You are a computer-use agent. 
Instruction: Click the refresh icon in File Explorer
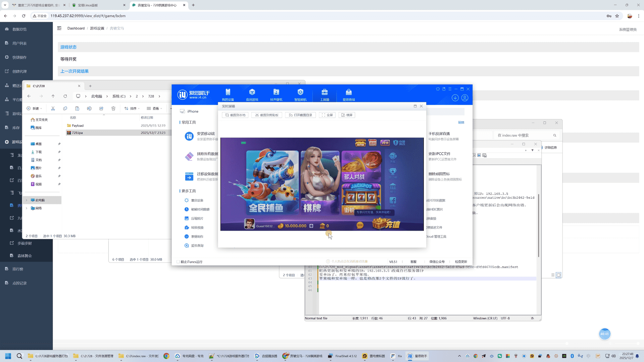pos(65,96)
